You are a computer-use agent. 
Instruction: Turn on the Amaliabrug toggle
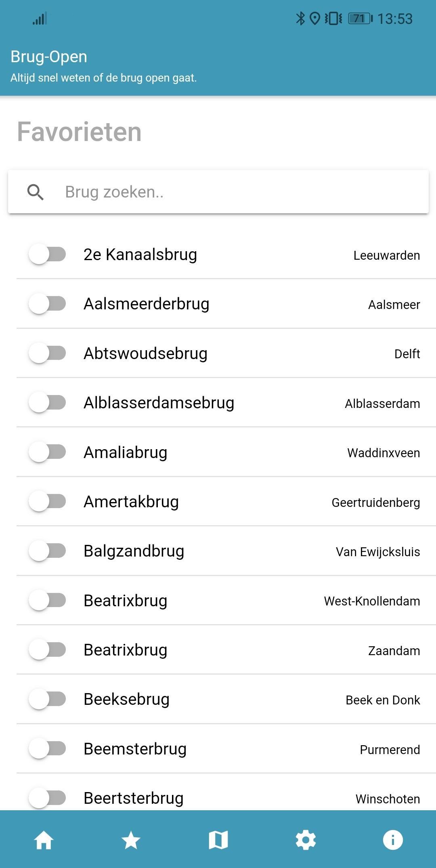47,452
